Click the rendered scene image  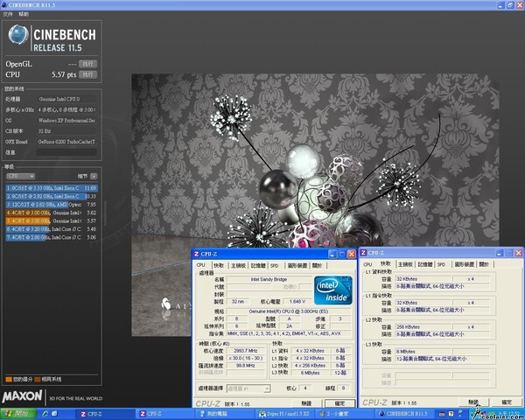click(x=315, y=161)
